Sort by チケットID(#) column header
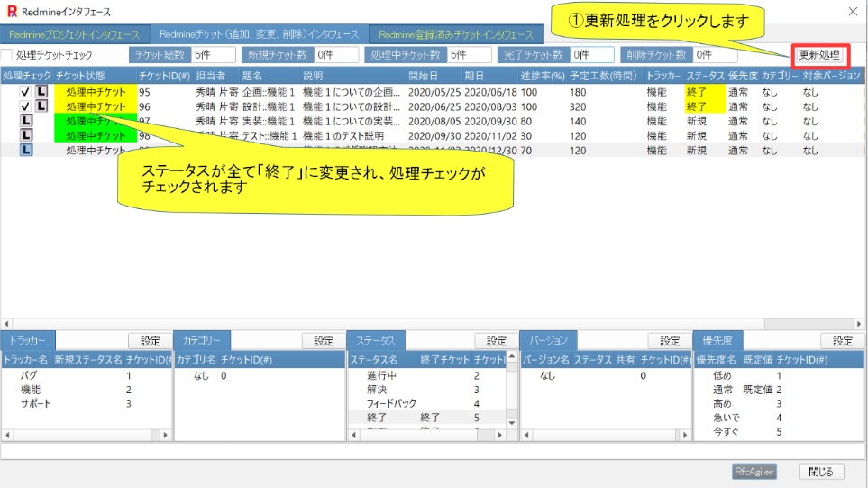Viewport: 868px width, 488px height. [x=164, y=76]
